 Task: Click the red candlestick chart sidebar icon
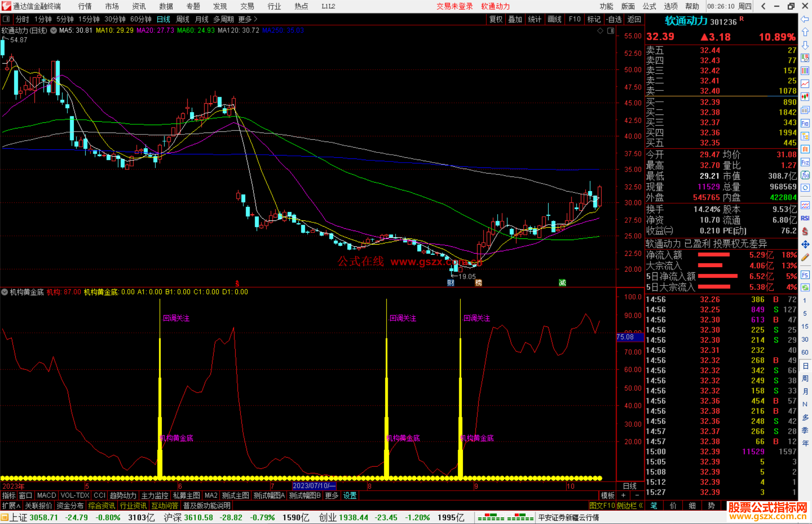[805, 97]
